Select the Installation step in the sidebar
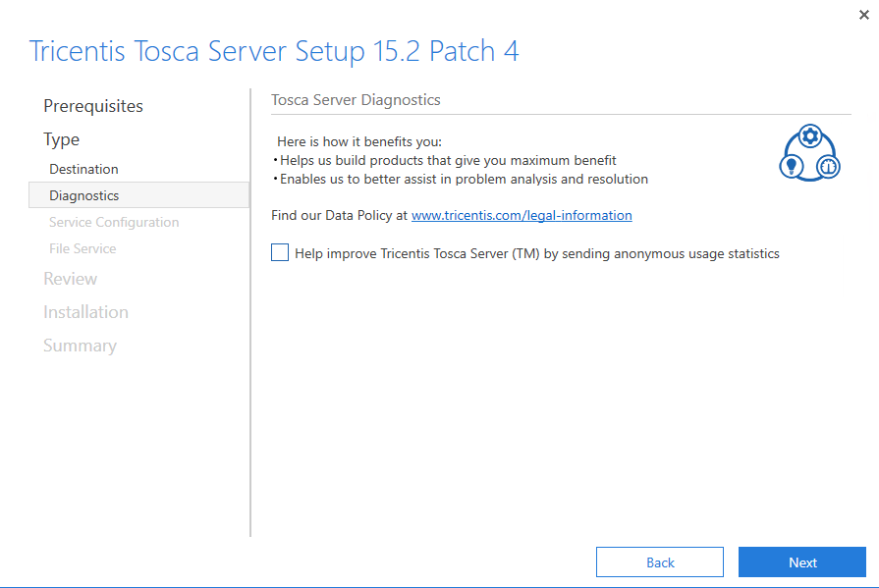The height and width of the screenshot is (588, 879). pyautogui.click(x=85, y=312)
